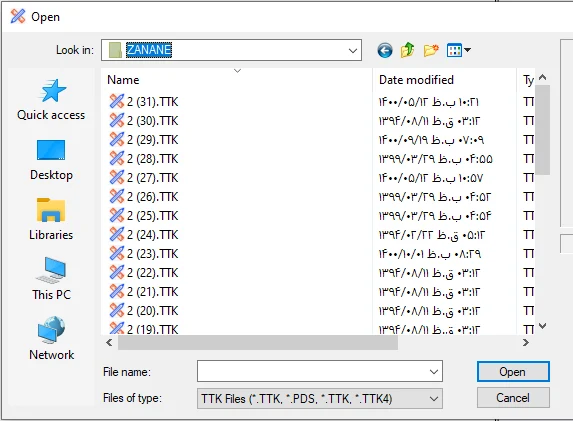Image resolution: width=573 pixels, height=421 pixels.
Task: Open Network location
Action: click(x=51, y=339)
